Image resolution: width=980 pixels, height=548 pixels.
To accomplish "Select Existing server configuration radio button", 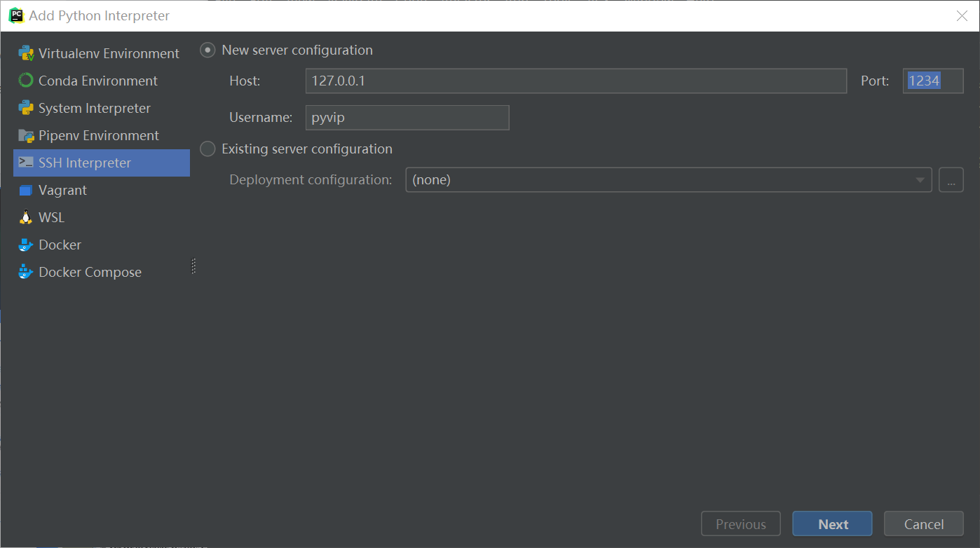I will pos(207,149).
